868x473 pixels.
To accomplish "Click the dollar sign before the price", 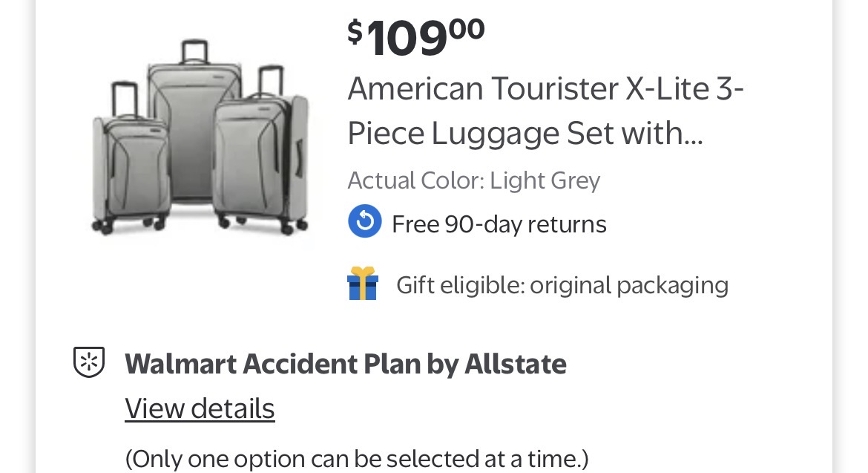I will (x=355, y=32).
